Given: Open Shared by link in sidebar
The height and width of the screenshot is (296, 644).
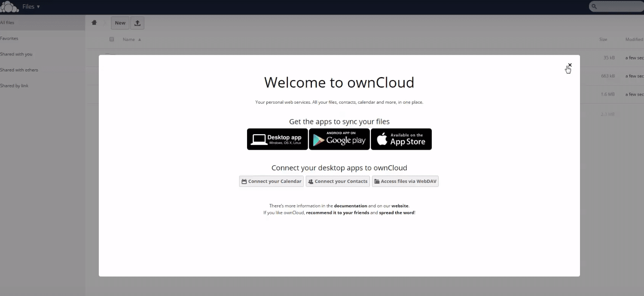Looking at the screenshot, I should click(43, 86).
